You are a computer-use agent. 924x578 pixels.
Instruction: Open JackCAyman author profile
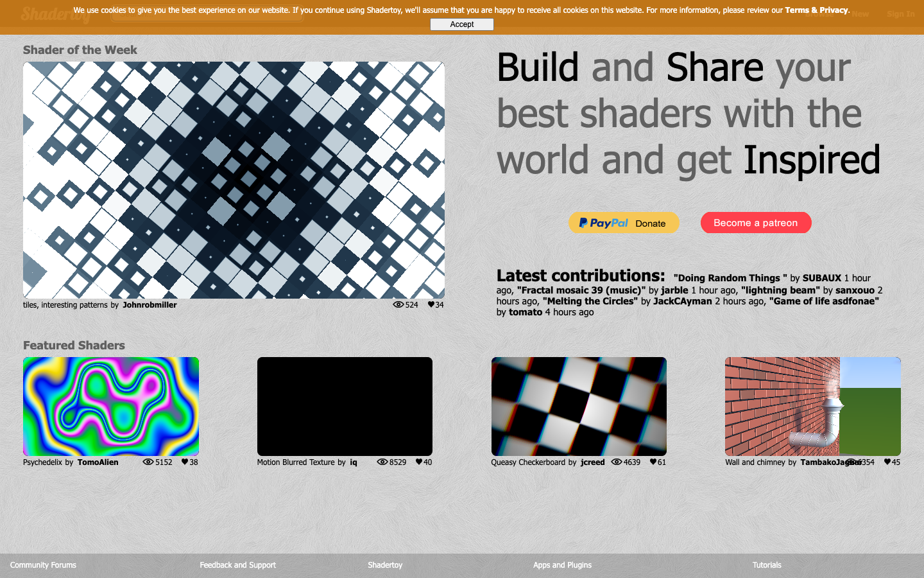(x=683, y=301)
